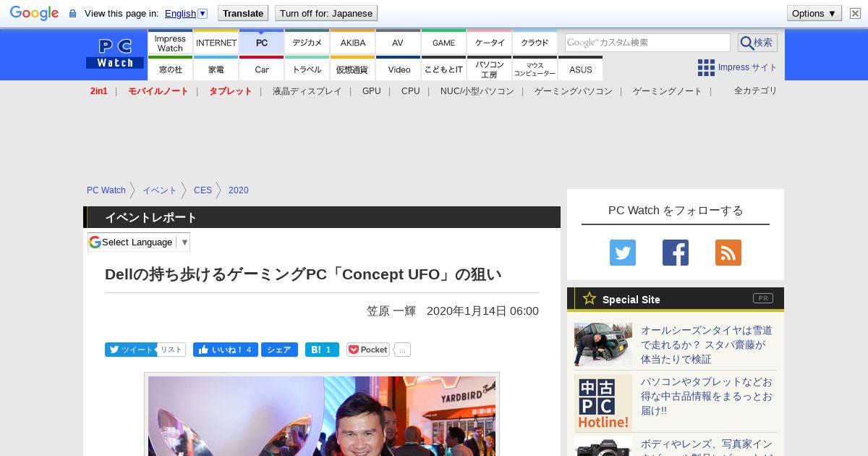Click the イベント breadcrumb link
The height and width of the screenshot is (456, 868).
[160, 190]
